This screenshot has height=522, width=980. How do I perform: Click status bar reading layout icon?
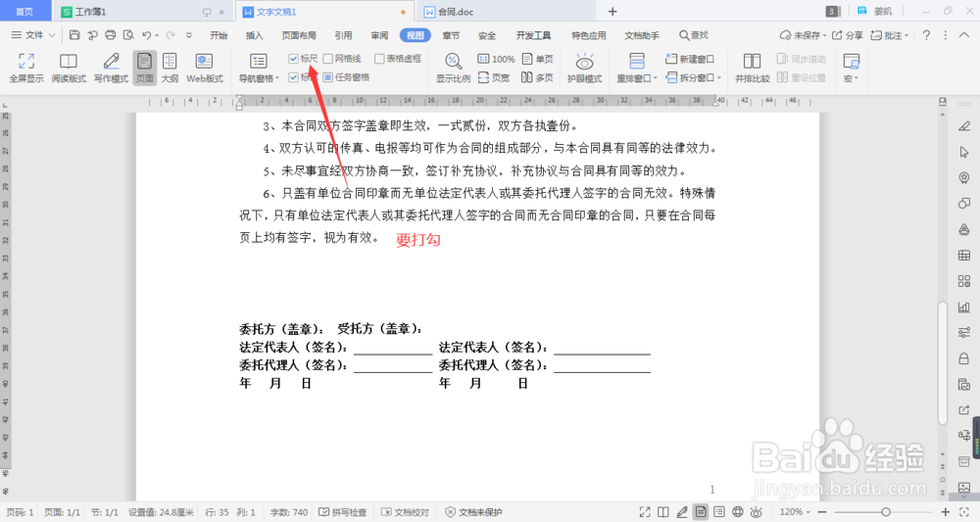coord(663,512)
